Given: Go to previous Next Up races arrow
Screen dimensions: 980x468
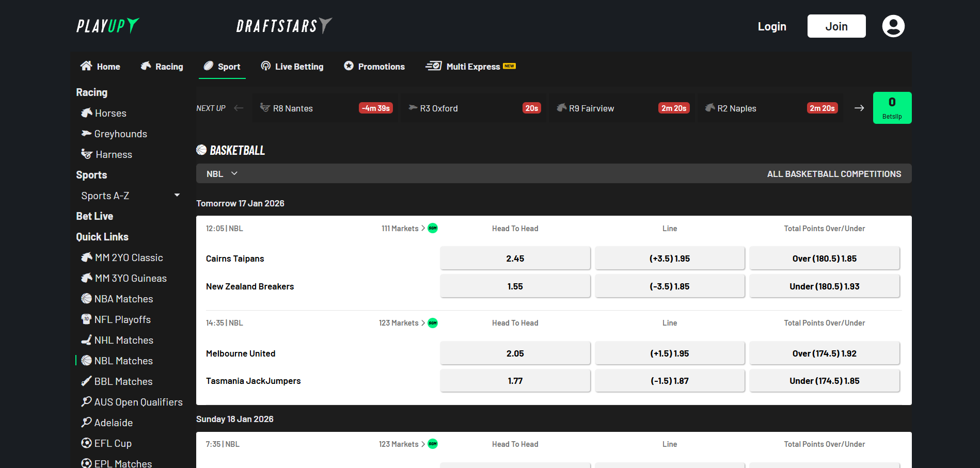Looking at the screenshot, I should pos(239,108).
